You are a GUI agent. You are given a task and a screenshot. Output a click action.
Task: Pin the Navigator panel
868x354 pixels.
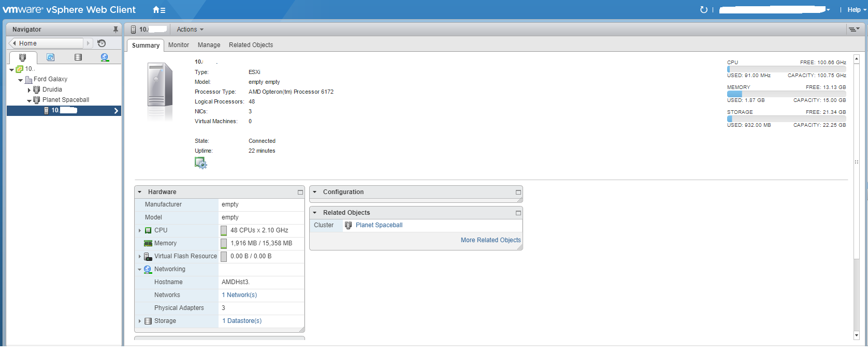point(115,30)
